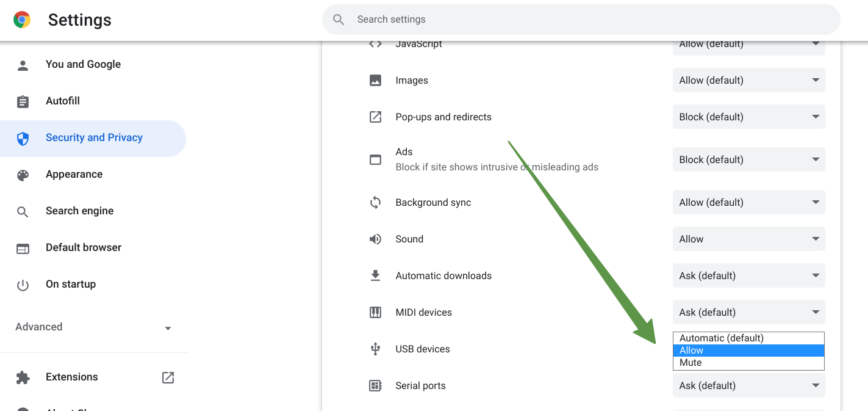Viewport: 868px width, 411px height.
Task: Select Mute from the open dropdown list
Action: click(x=748, y=363)
